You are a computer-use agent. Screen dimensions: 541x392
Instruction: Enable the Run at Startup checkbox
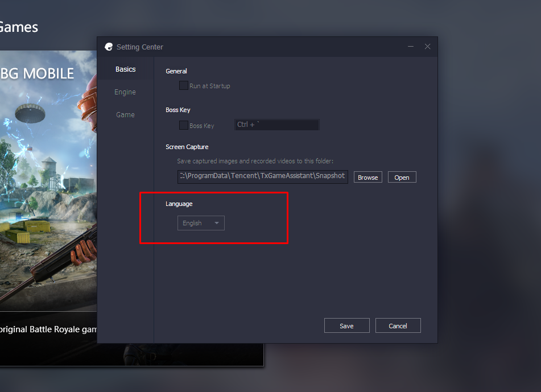(184, 85)
